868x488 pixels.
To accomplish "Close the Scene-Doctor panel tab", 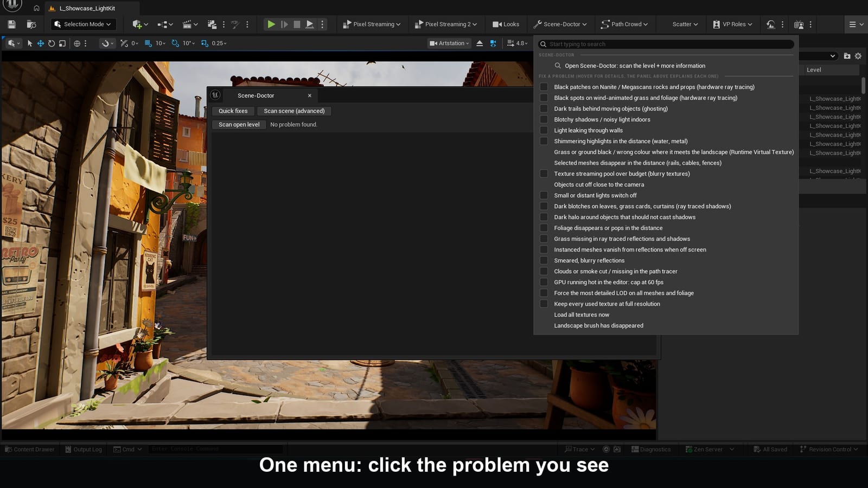I will tap(310, 95).
